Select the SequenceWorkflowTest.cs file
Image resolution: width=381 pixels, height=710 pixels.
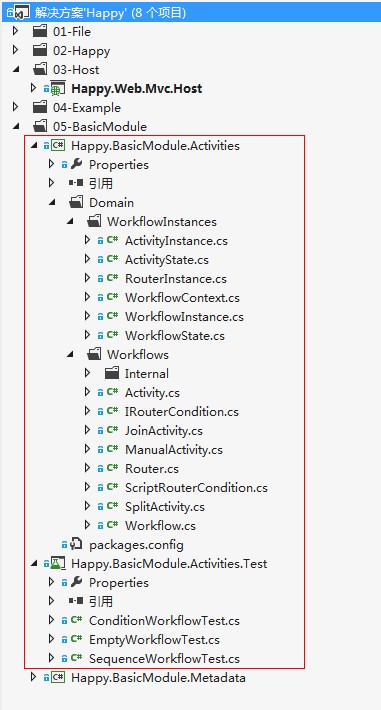click(164, 658)
